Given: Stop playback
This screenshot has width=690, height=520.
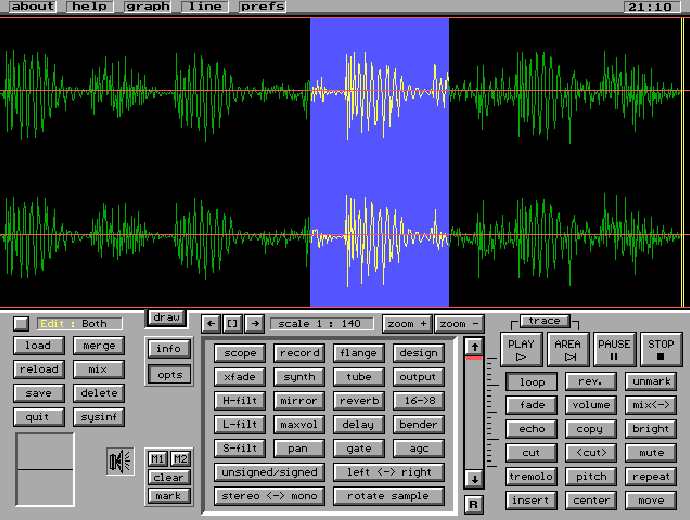Looking at the screenshot, I should point(661,349).
